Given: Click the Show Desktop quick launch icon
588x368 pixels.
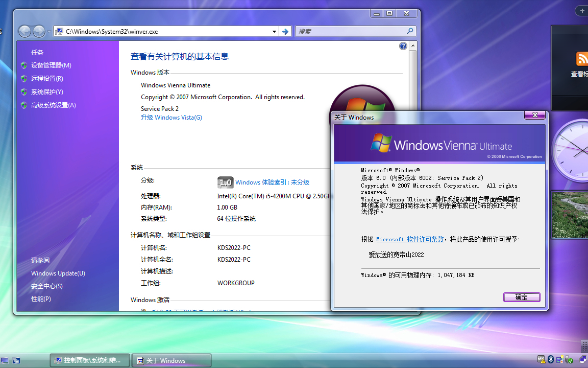Looking at the screenshot, I should [x=5, y=360].
